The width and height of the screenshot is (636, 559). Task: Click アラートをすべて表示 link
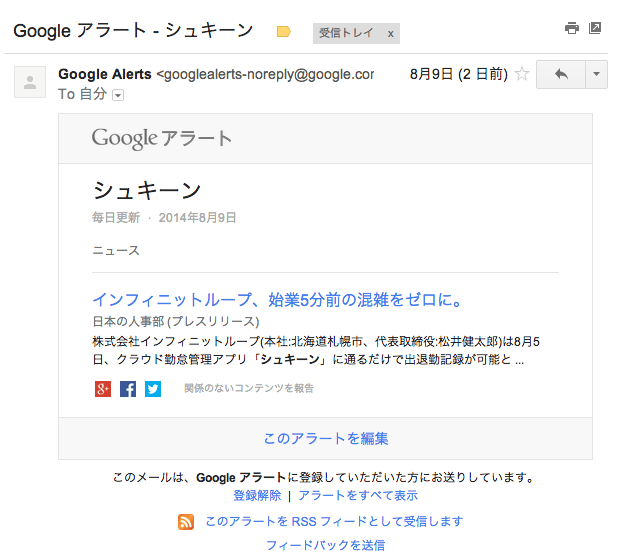[358, 495]
